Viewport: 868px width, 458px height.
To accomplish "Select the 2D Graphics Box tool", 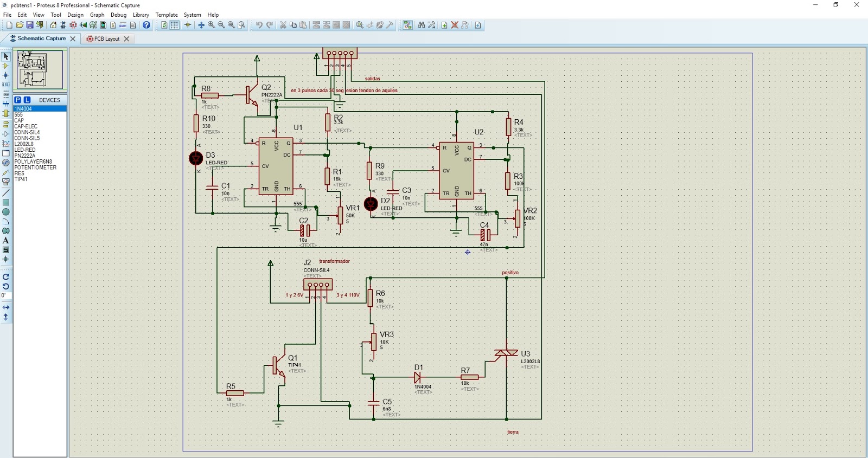I will click(6, 202).
